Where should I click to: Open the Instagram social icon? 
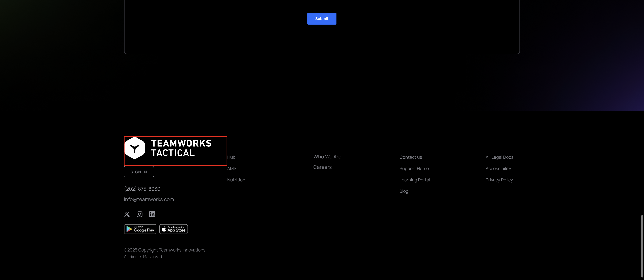click(139, 214)
